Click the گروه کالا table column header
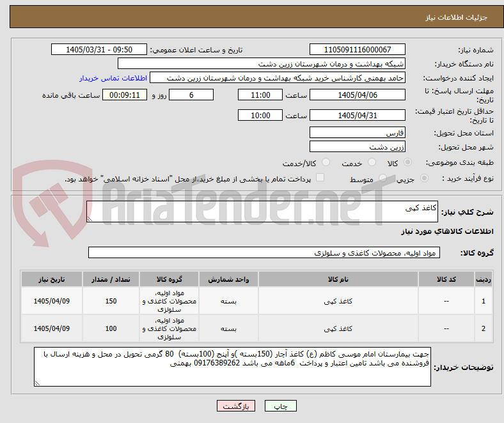 pos(169,279)
